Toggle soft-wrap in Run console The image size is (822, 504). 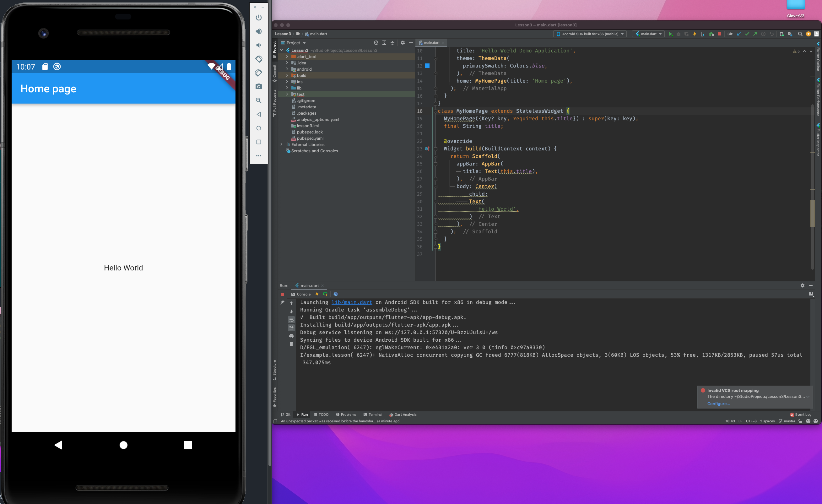(x=291, y=320)
